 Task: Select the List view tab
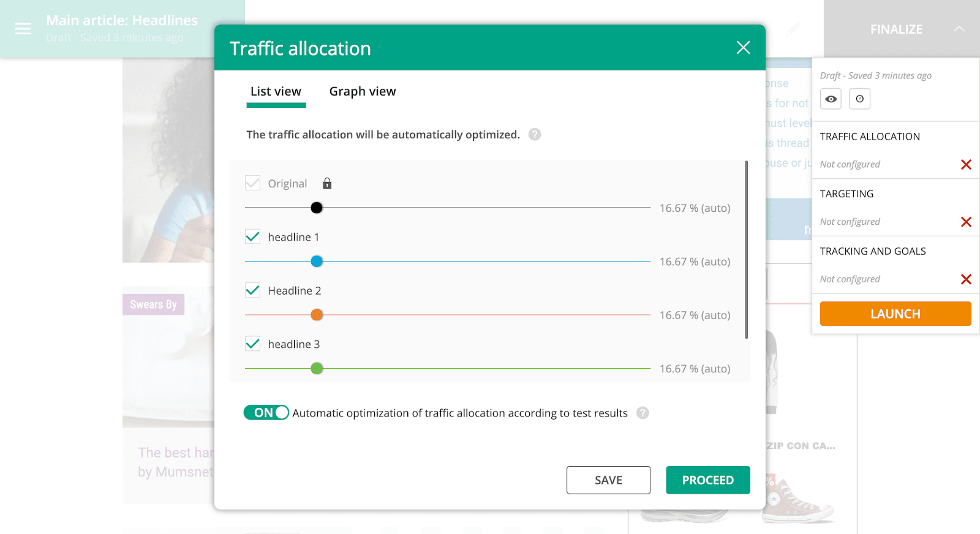click(276, 92)
